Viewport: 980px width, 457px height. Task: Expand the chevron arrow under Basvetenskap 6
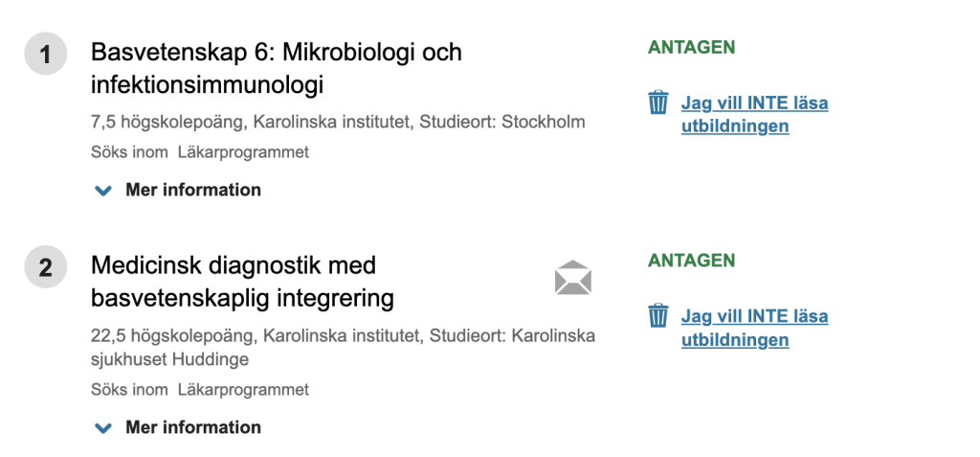(x=103, y=191)
